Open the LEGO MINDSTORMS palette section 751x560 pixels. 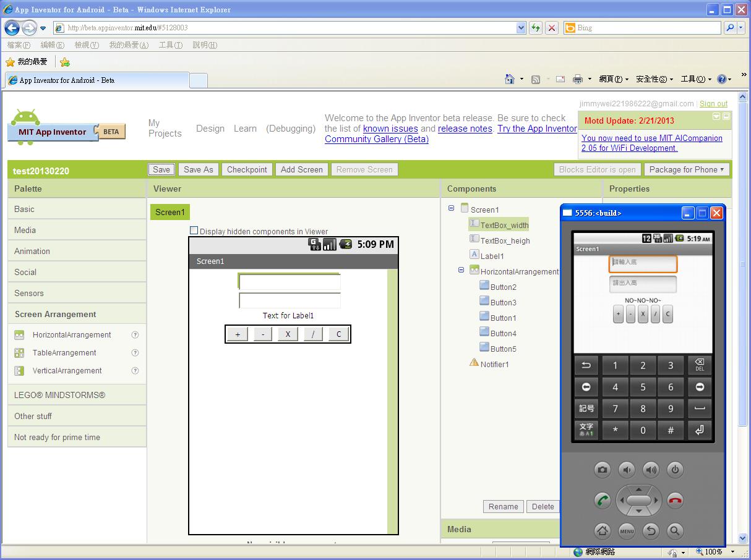(x=77, y=395)
